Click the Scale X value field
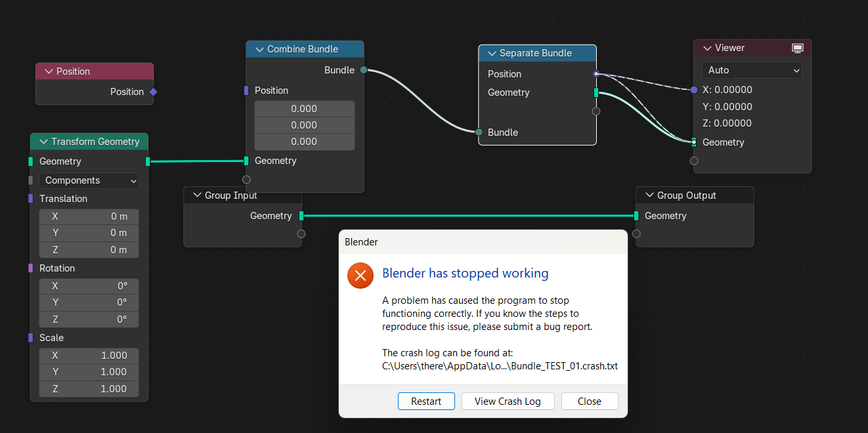 point(89,356)
